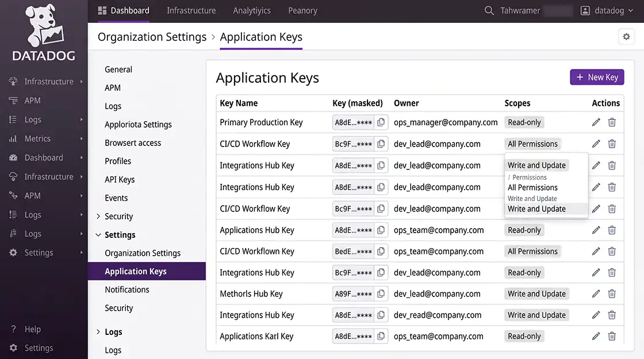Click the Metrics bar chart icon in sidebar
Image resolution: width=644 pixels, height=359 pixels.
[13, 138]
